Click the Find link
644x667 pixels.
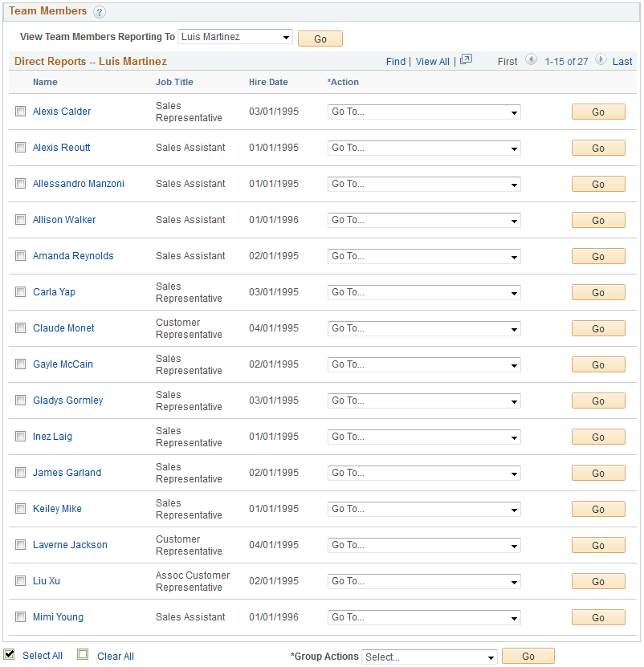(395, 61)
